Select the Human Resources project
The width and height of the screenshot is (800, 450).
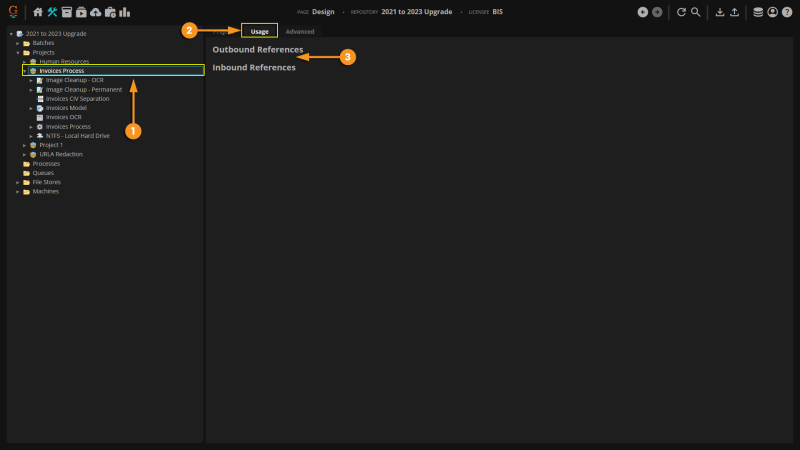[64, 61]
